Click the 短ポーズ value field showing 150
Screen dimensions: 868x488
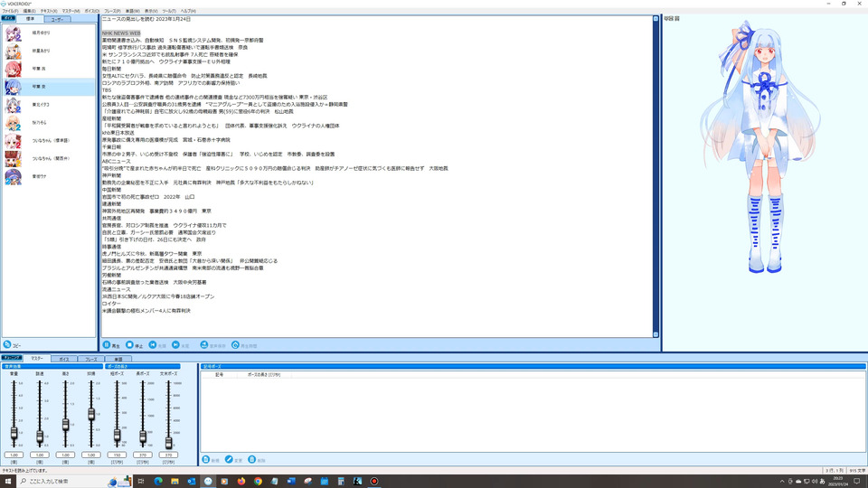click(x=117, y=455)
